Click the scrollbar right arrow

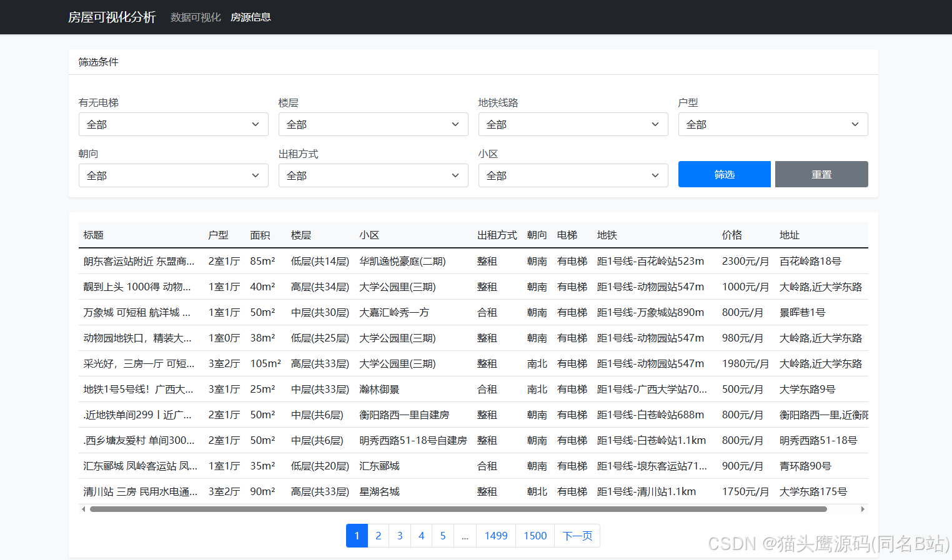point(863,509)
